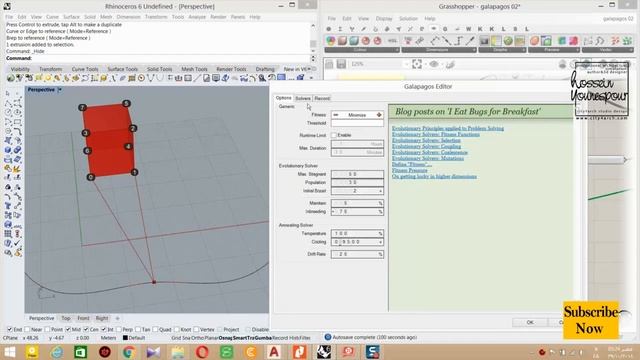This screenshot has width=640, height=360.
Task: Click the black Default layer swatch
Action: pyautogui.click(x=125, y=338)
